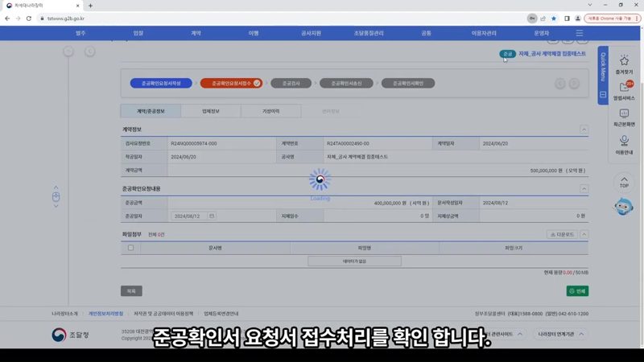Click the R24TA00002490-00 contract number value
Screen dimensions: 644x362
(x=348, y=144)
